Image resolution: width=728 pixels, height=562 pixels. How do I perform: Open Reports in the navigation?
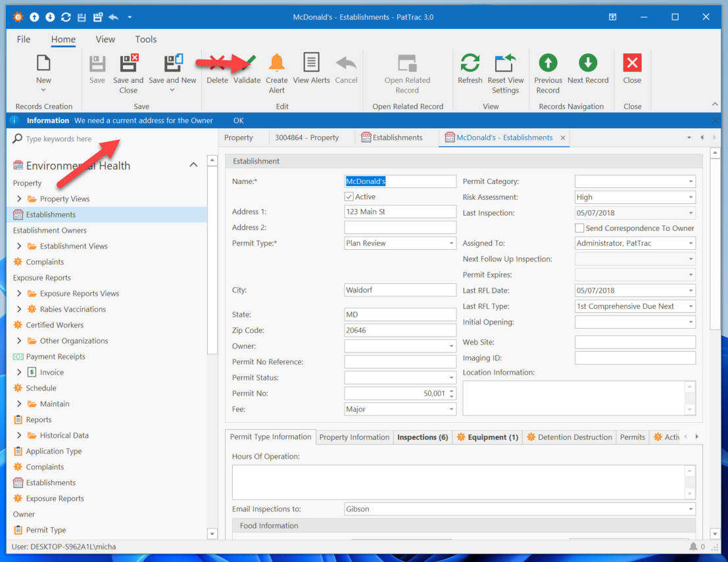tap(39, 419)
